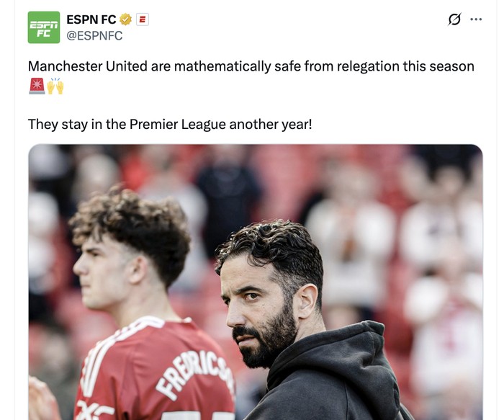Click the red siren emoji
The width and height of the screenshot is (504, 420).
click(37, 87)
